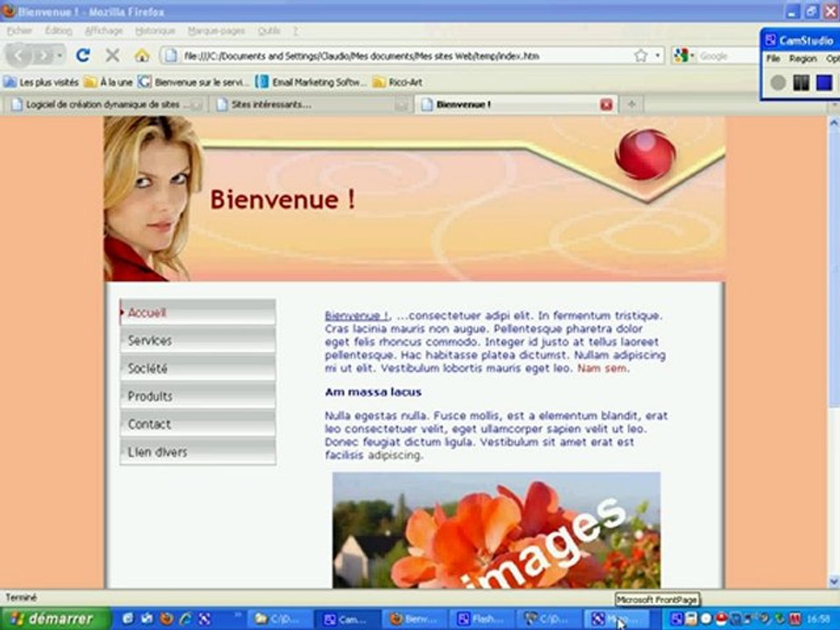Click the Contact navigation button
The image size is (840, 630).
tap(198, 423)
